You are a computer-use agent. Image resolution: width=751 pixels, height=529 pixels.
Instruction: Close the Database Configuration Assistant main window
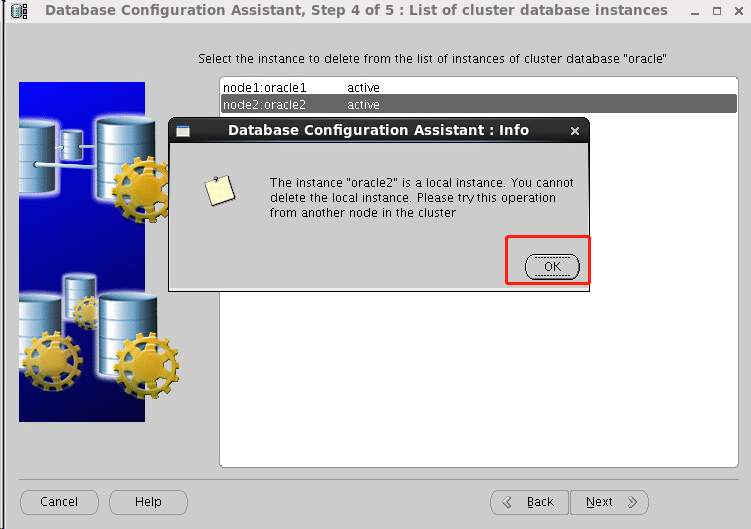739,11
